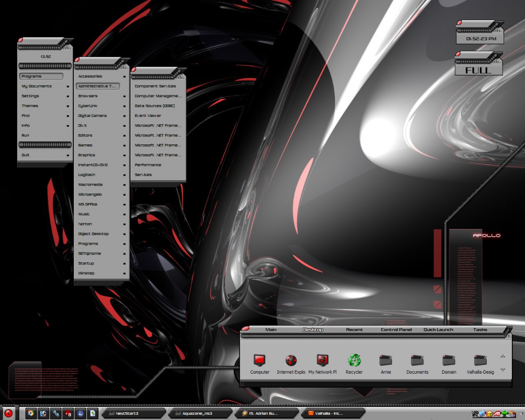Click the red start orb button

[8, 413]
